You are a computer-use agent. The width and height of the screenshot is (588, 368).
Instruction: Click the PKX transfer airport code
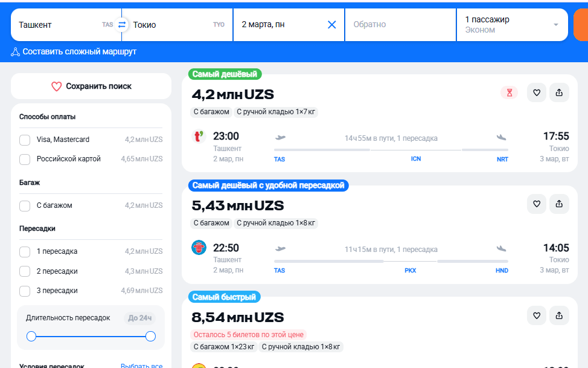coord(411,270)
